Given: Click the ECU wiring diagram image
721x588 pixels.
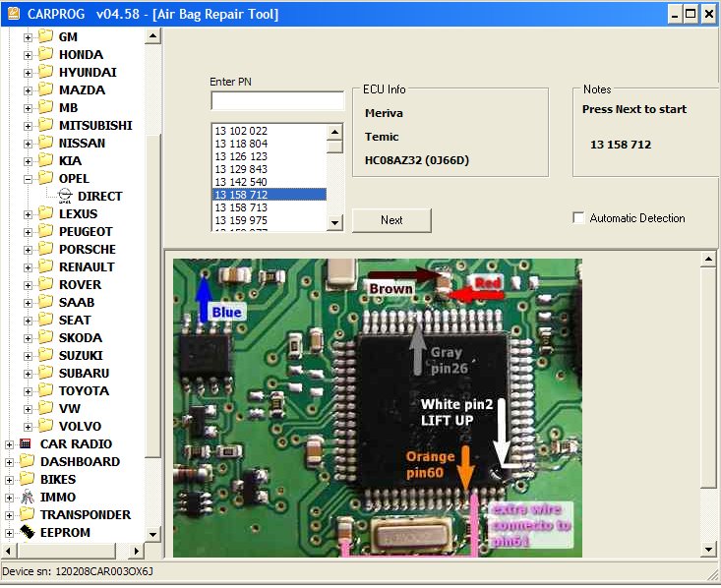Looking at the screenshot, I should tap(378, 408).
